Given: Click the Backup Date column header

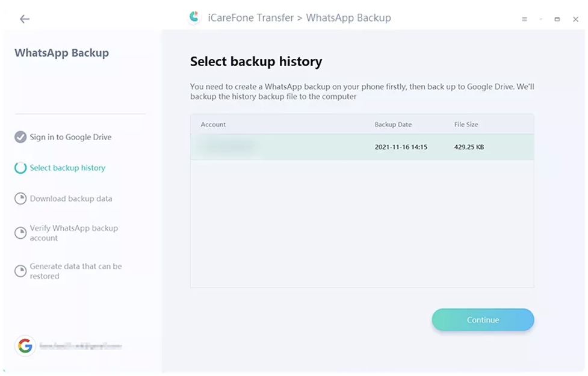Looking at the screenshot, I should pyautogui.click(x=393, y=125).
